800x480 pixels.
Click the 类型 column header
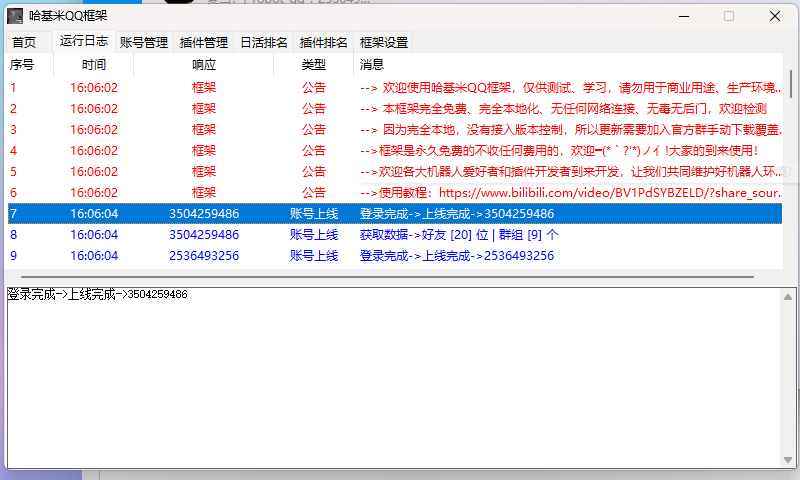313,64
